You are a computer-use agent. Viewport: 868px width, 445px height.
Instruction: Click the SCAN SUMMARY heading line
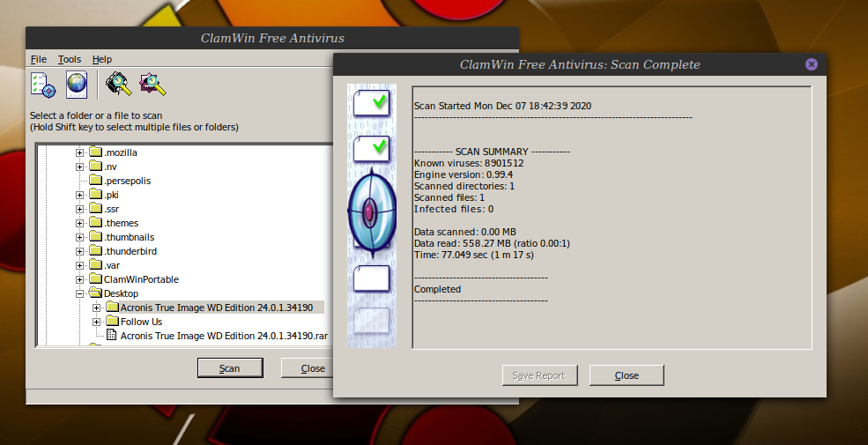[x=492, y=152]
